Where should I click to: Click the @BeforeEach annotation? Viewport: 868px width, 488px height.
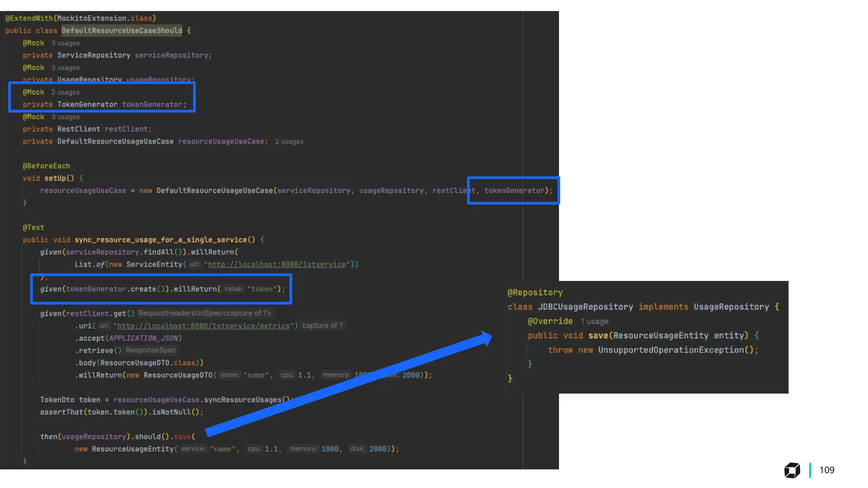[x=46, y=166]
